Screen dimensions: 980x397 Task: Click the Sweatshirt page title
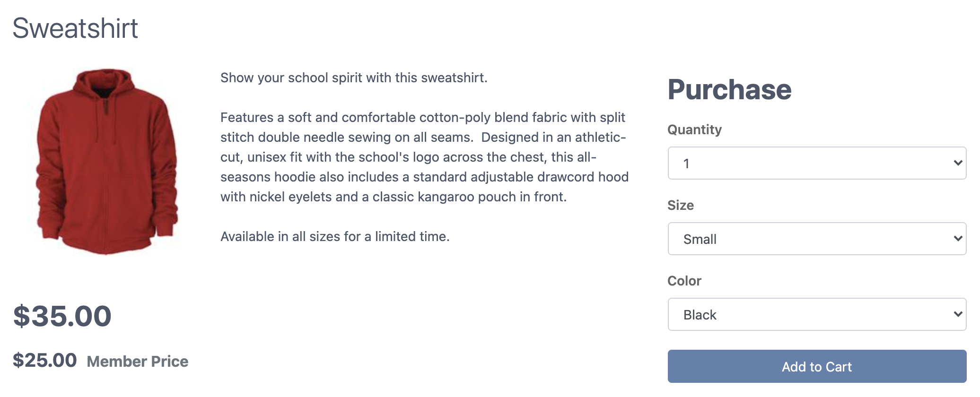(x=75, y=28)
